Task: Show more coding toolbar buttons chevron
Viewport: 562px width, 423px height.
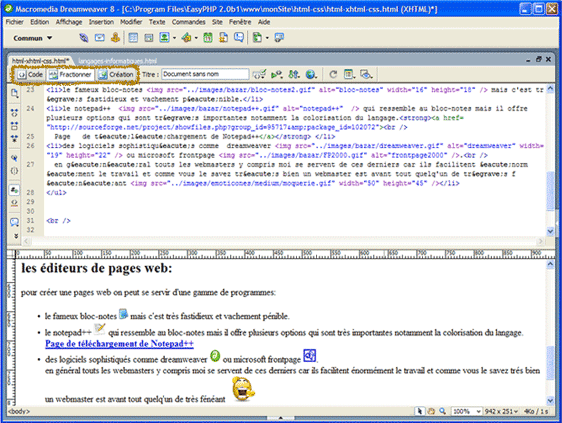Action: [x=16, y=236]
